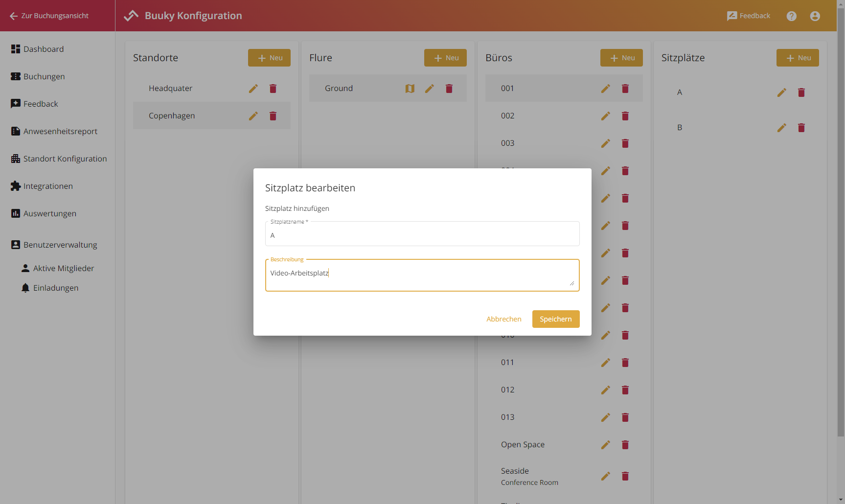Edit office 003
This screenshot has height=504, width=845.
coord(606,143)
